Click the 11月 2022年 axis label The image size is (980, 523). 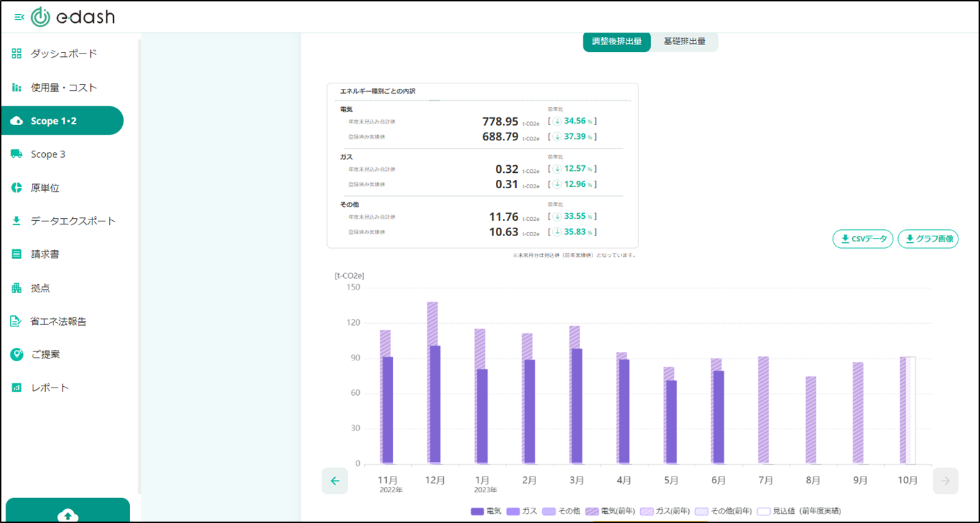click(388, 484)
